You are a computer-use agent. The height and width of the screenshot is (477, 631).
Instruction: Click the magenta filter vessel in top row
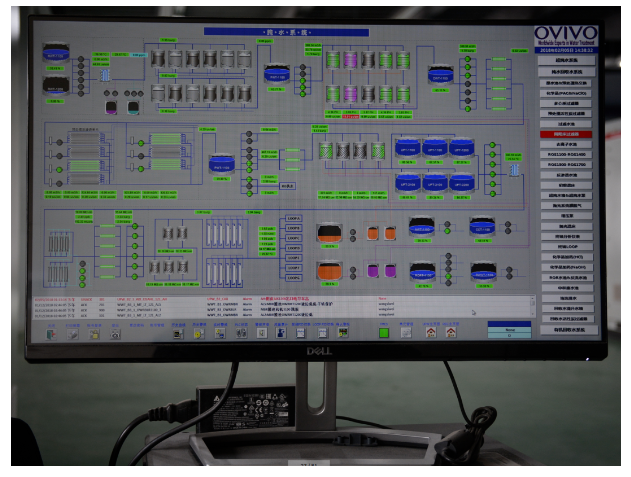point(352,60)
